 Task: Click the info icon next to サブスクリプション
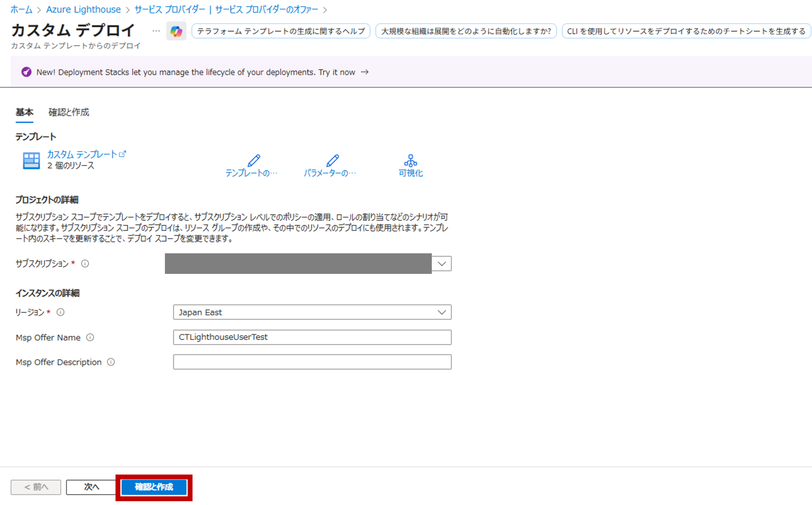(85, 263)
